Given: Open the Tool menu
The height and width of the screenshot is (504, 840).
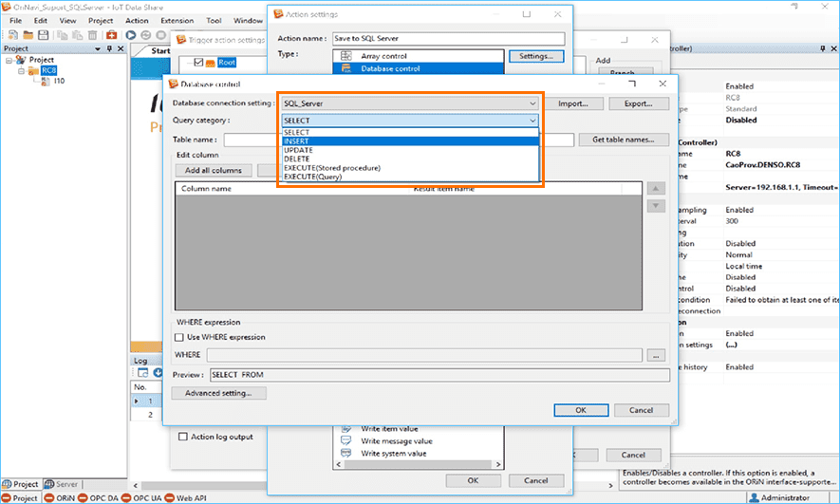Looking at the screenshot, I should tap(214, 20).
